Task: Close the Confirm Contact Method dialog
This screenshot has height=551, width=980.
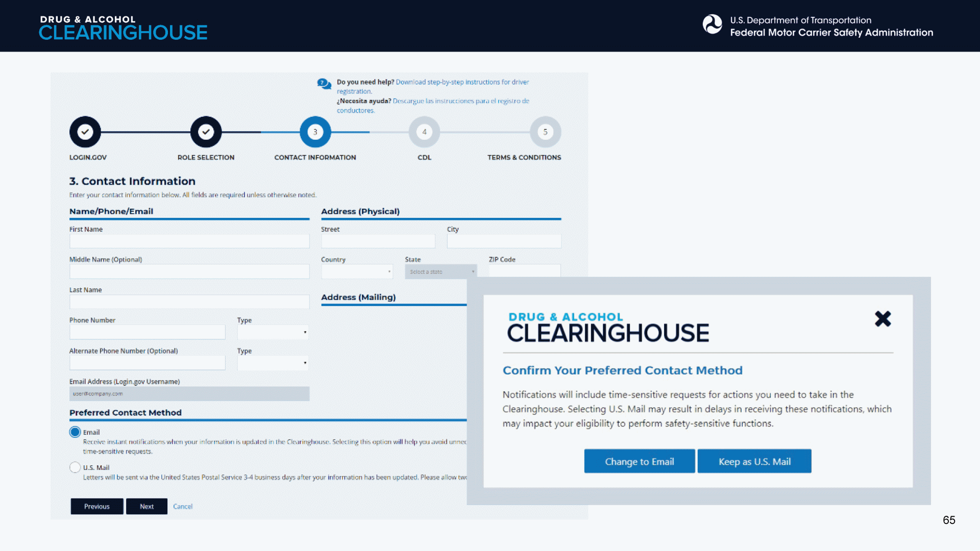Action: coord(883,319)
